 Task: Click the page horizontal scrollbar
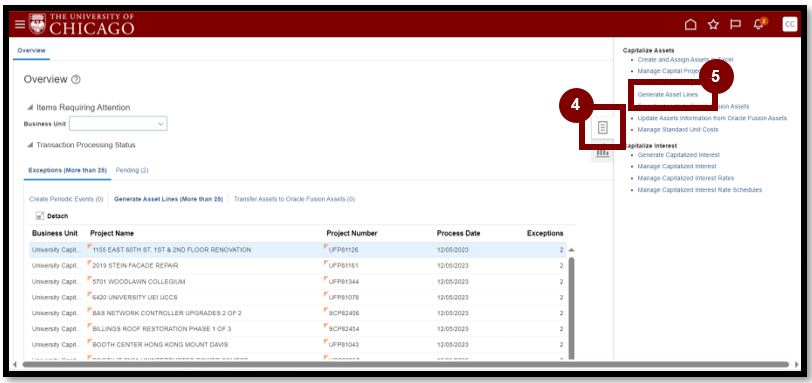405,364
